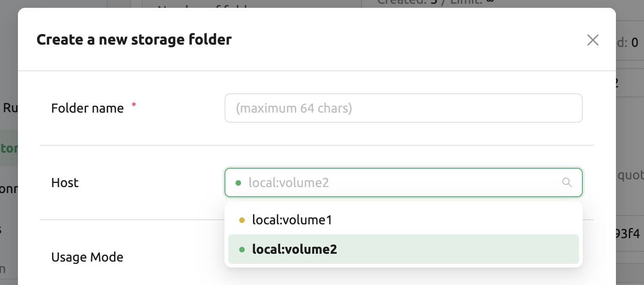Click the "Host" field label
Viewport: 644px width, 285px height.
(65, 183)
